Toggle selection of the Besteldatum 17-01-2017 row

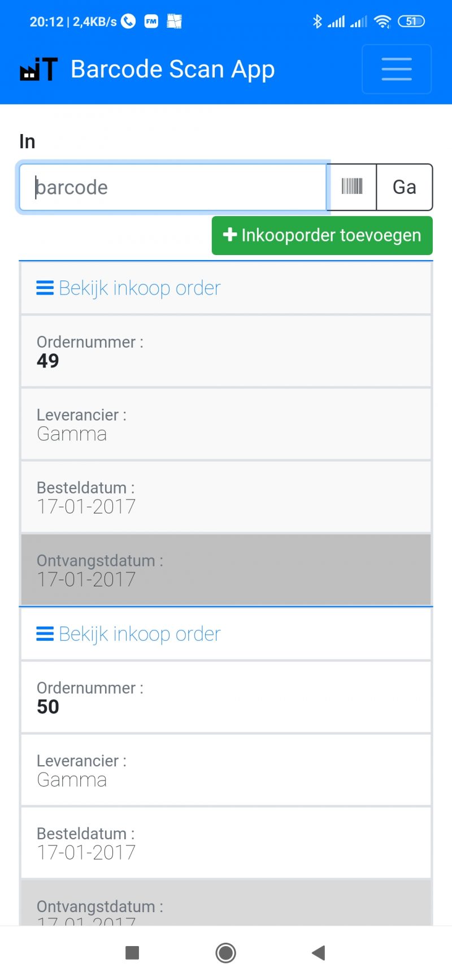point(226,497)
